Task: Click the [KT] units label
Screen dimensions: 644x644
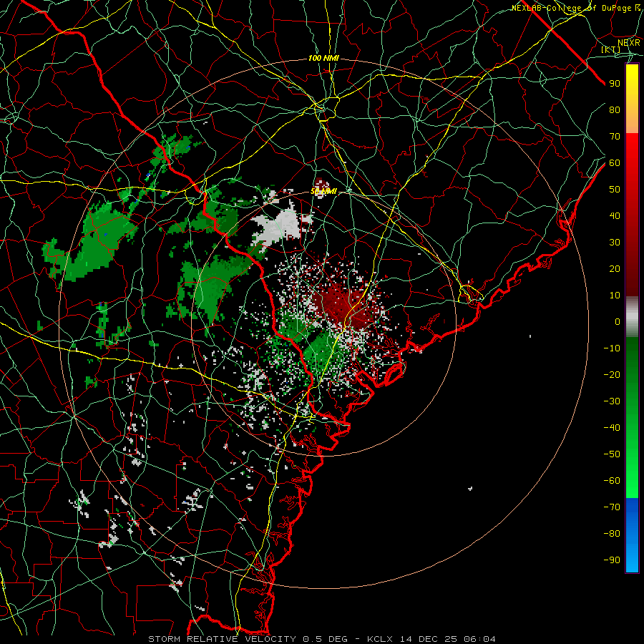Action: click(611, 49)
